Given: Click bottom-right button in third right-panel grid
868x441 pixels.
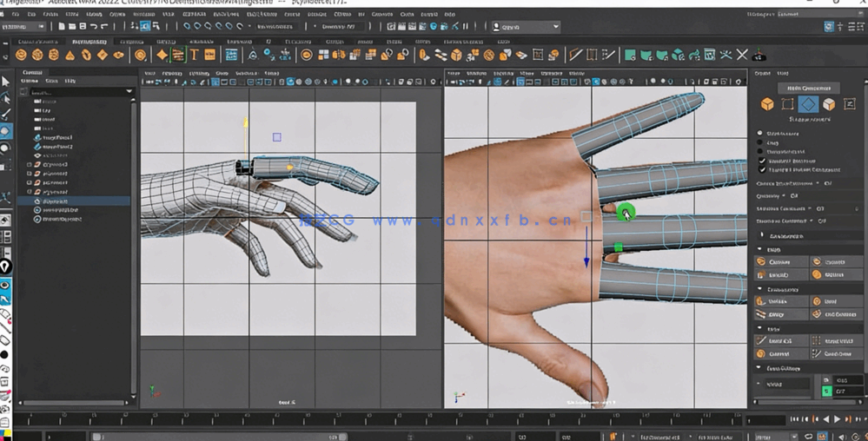Looking at the screenshot, I should pos(837,353).
